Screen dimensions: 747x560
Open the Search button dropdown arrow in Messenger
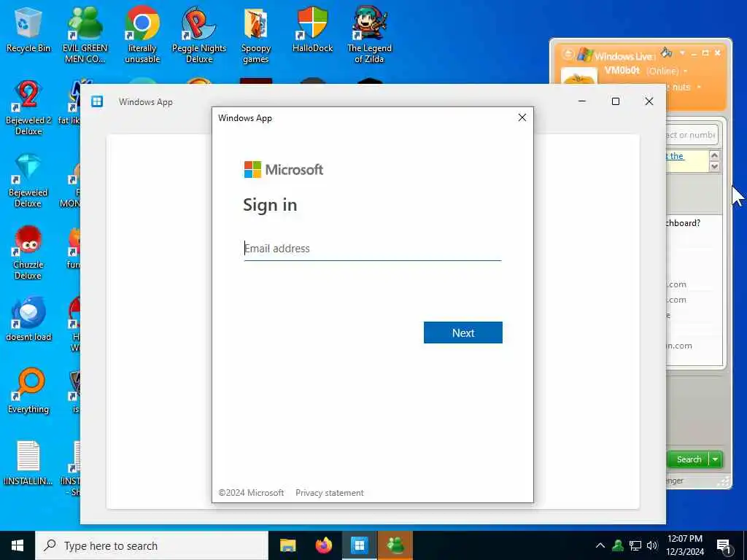716,459
